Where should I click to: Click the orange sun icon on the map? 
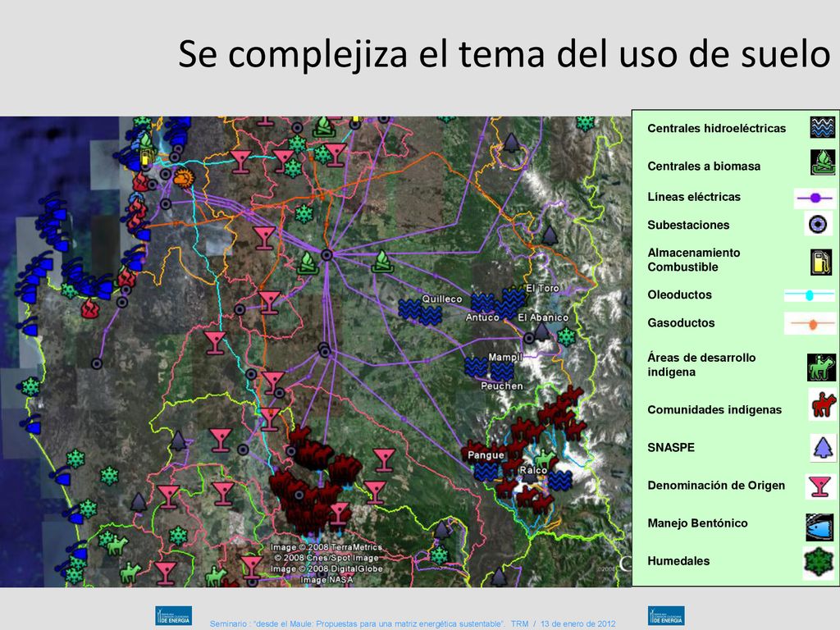184,178
